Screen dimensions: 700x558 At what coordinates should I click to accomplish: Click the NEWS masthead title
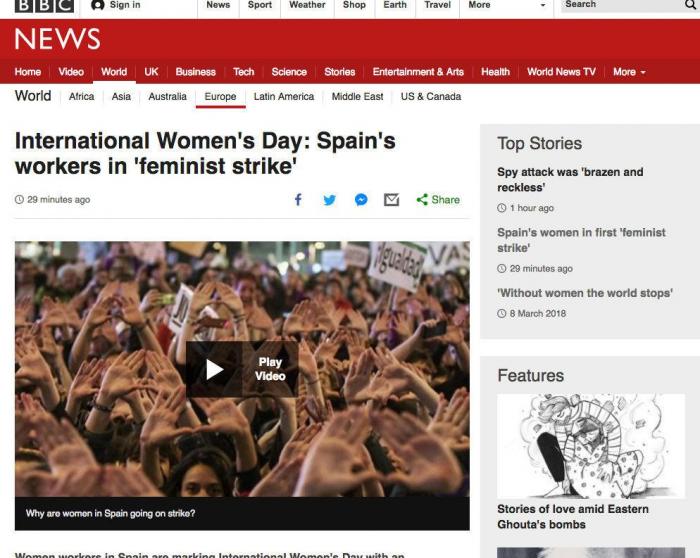click(57, 39)
